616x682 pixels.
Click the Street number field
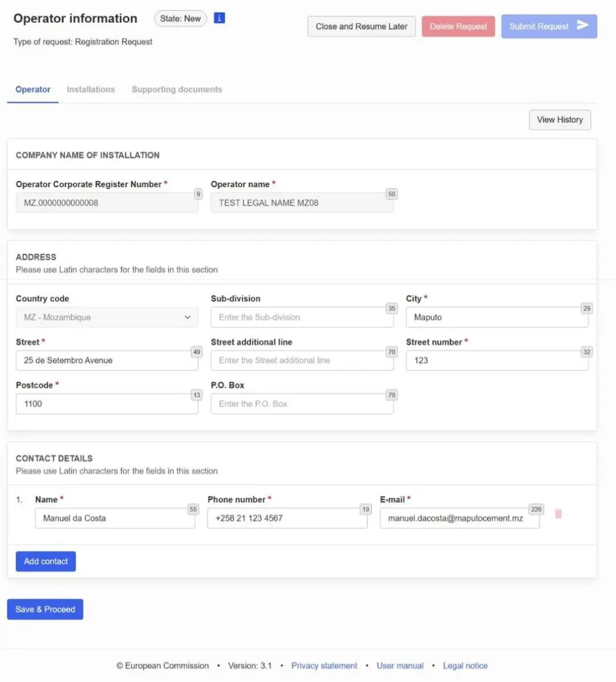tap(497, 361)
